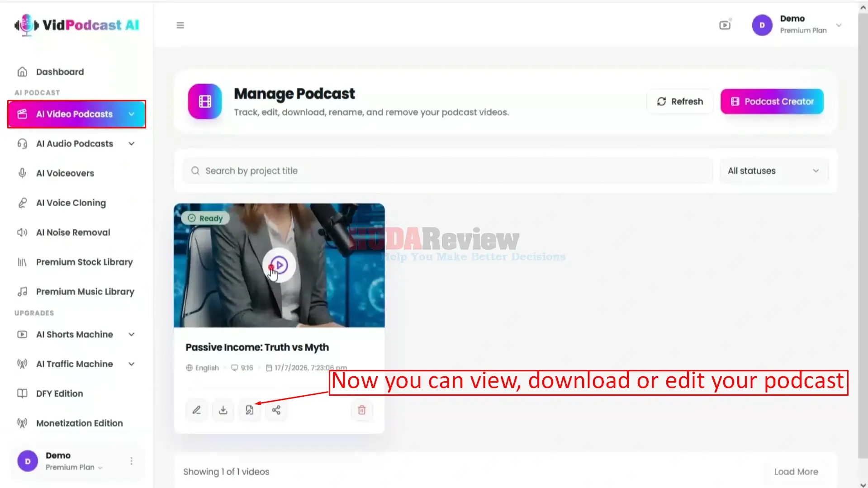Click the AI Voice Cloning icon
The image size is (868, 488).
coord(22,203)
